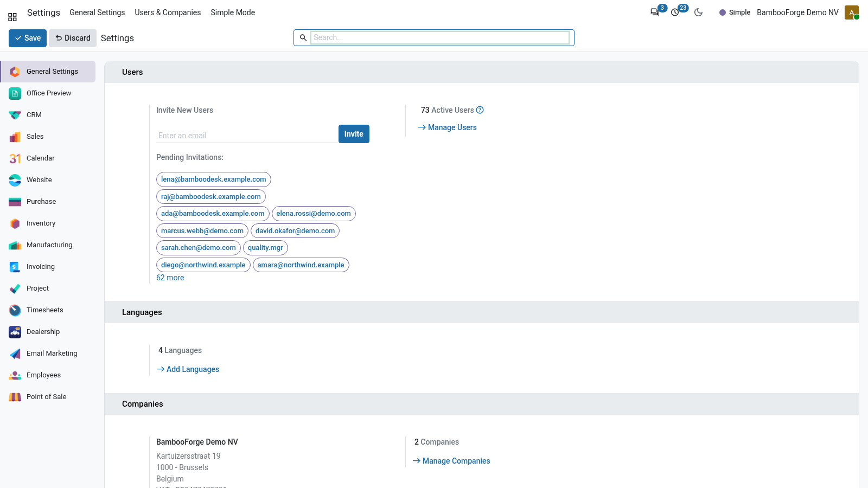Follow the Manage Users link
This screenshot has width=868, height=488.
(x=448, y=127)
